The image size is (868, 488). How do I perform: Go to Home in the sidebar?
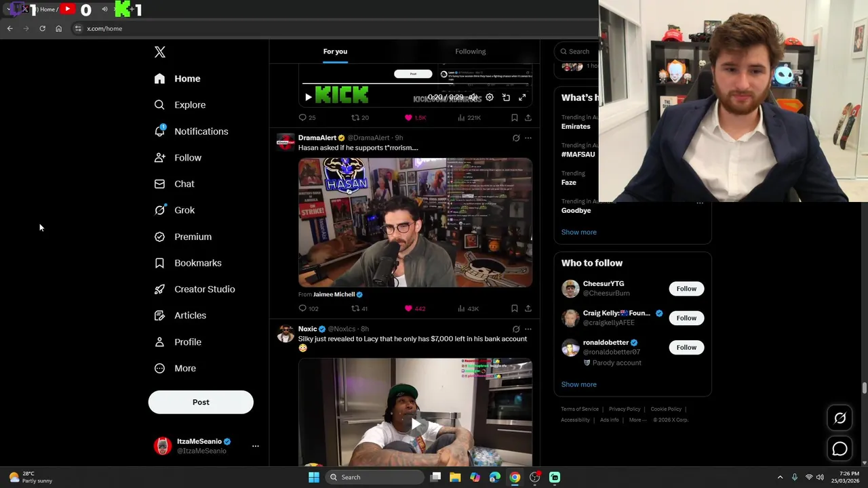pyautogui.click(x=177, y=79)
